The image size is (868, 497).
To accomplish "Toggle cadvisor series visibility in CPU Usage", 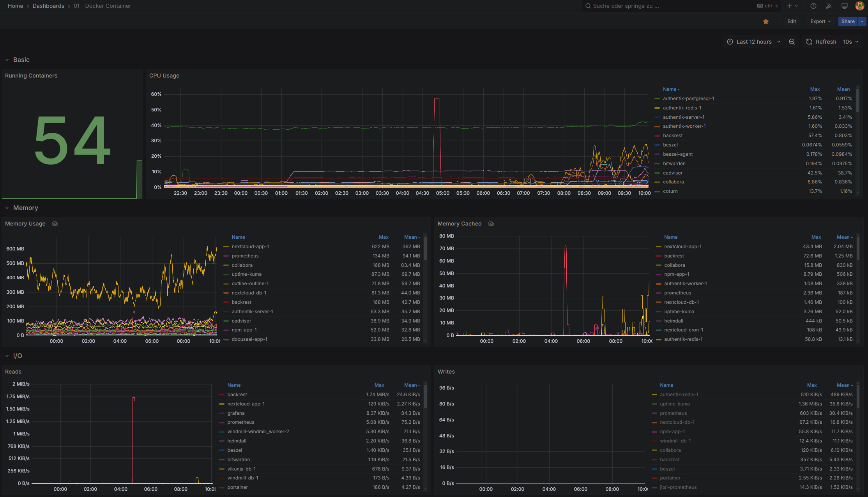I will (x=672, y=173).
